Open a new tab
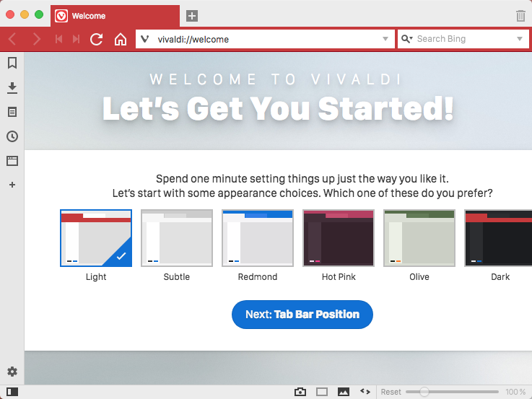The height and width of the screenshot is (399, 532). pos(192,16)
